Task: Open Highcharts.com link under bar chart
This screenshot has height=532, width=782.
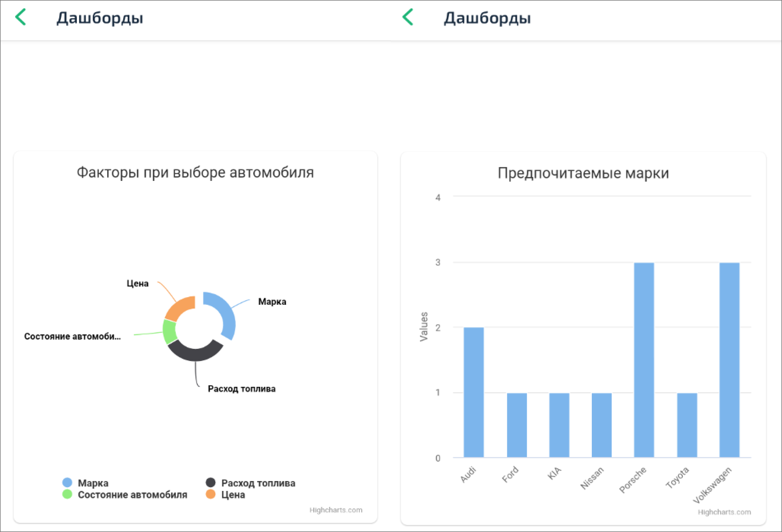Action: click(724, 512)
